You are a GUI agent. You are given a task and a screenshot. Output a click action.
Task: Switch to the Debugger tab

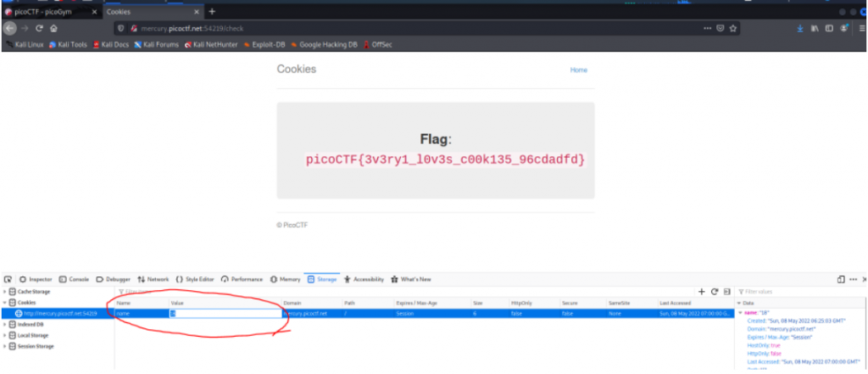pos(114,279)
